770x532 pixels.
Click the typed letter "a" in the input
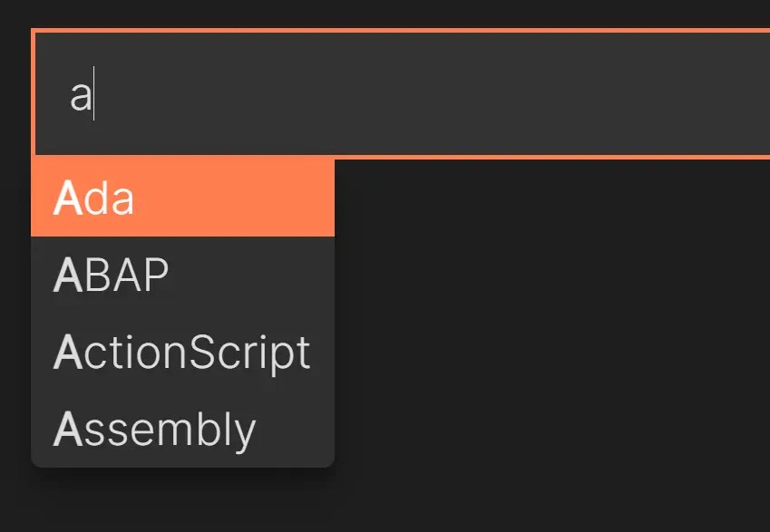click(81, 96)
